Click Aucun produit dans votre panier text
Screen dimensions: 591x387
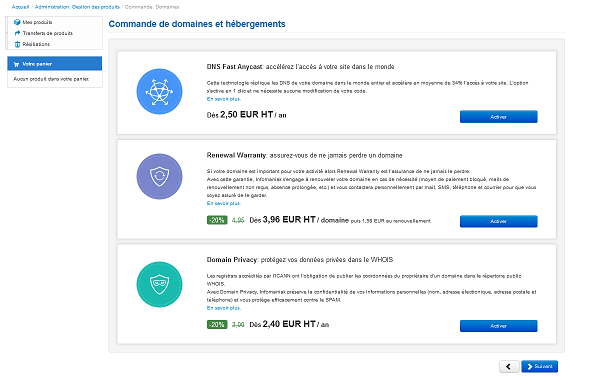tap(51, 79)
